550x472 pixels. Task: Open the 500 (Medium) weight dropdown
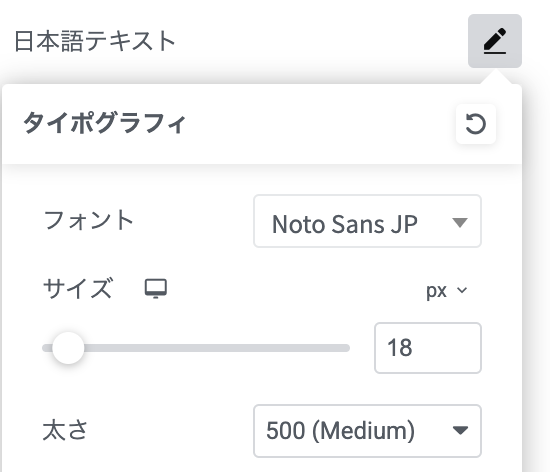[367, 431]
